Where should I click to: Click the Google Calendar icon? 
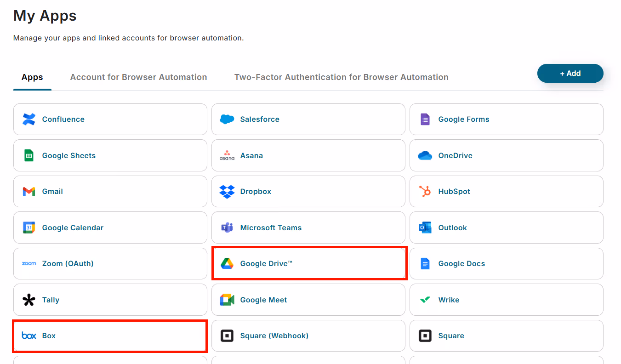pos(29,227)
